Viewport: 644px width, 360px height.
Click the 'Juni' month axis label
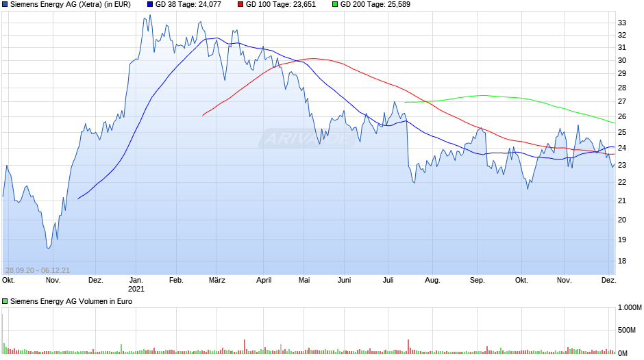point(344,281)
